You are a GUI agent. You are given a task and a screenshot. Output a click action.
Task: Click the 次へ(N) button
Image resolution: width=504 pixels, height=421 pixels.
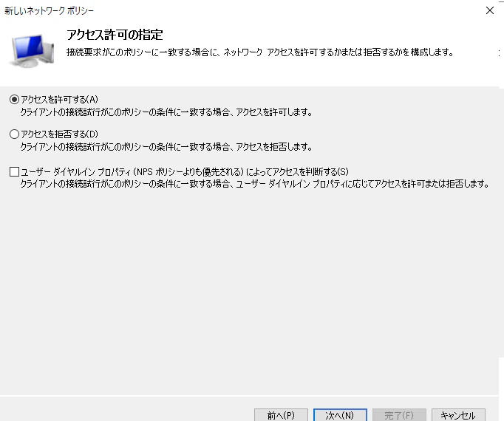click(x=340, y=415)
